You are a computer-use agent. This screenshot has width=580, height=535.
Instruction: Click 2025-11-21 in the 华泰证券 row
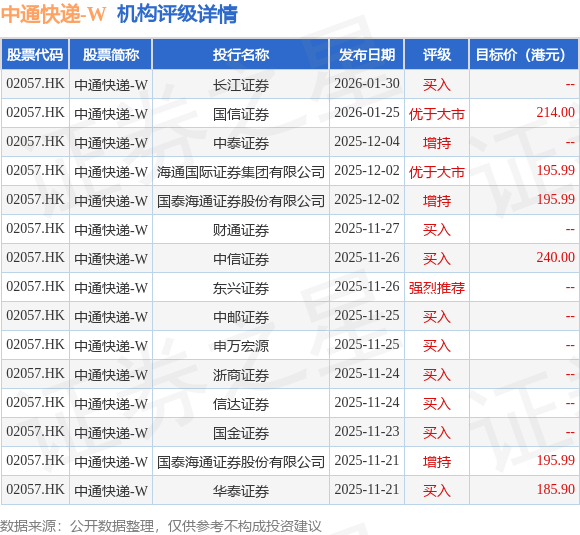click(x=367, y=489)
